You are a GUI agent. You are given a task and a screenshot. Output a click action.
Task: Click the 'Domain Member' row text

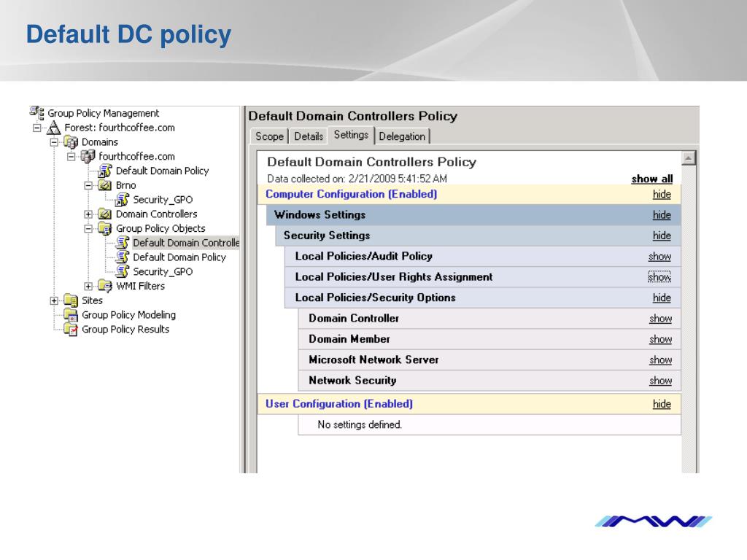(x=349, y=339)
